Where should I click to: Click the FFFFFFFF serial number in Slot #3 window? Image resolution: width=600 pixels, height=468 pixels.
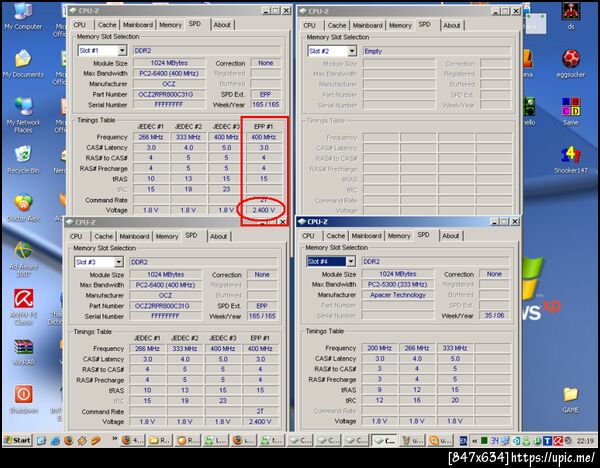click(165, 316)
